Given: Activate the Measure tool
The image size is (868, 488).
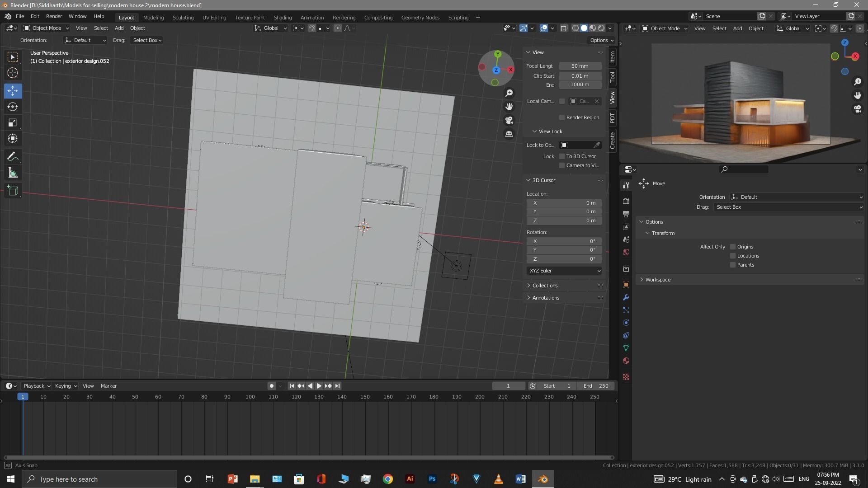Looking at the screenshot, I should [x=13, y=173].
